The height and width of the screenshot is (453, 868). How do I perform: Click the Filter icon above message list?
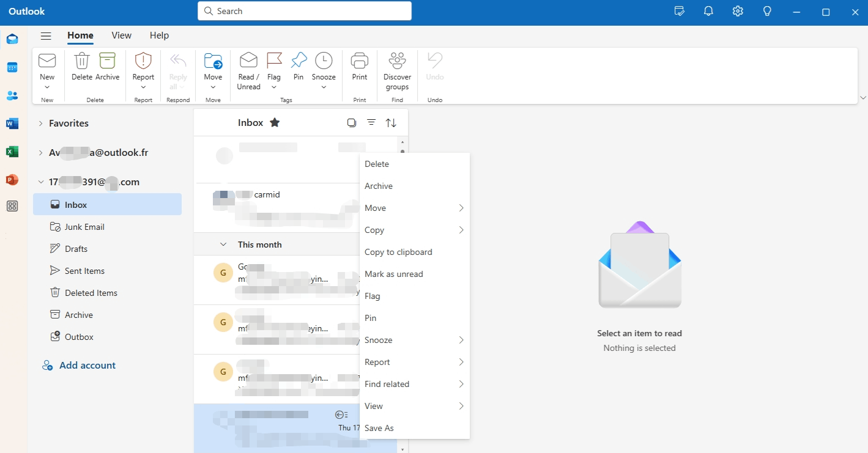371,122
